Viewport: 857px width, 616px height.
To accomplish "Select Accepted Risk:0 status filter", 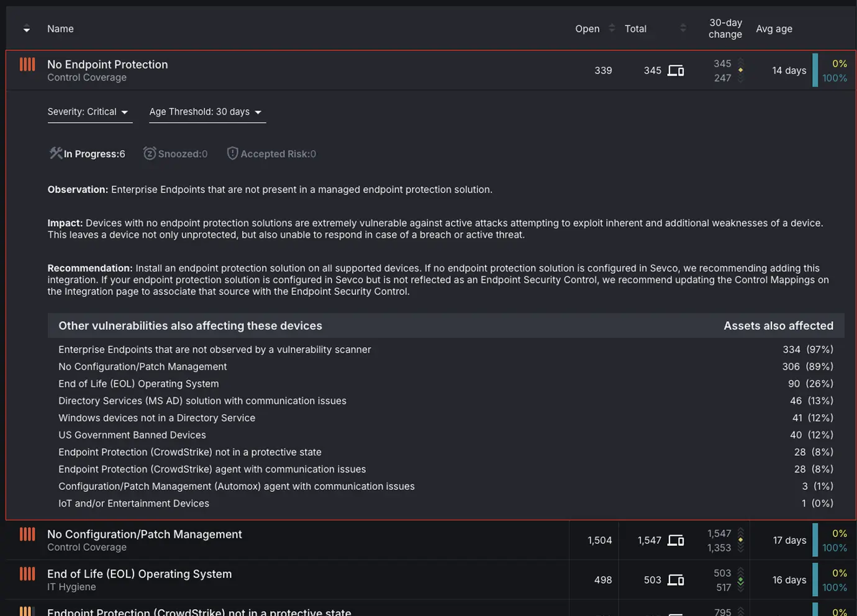I will pos(271,153).
